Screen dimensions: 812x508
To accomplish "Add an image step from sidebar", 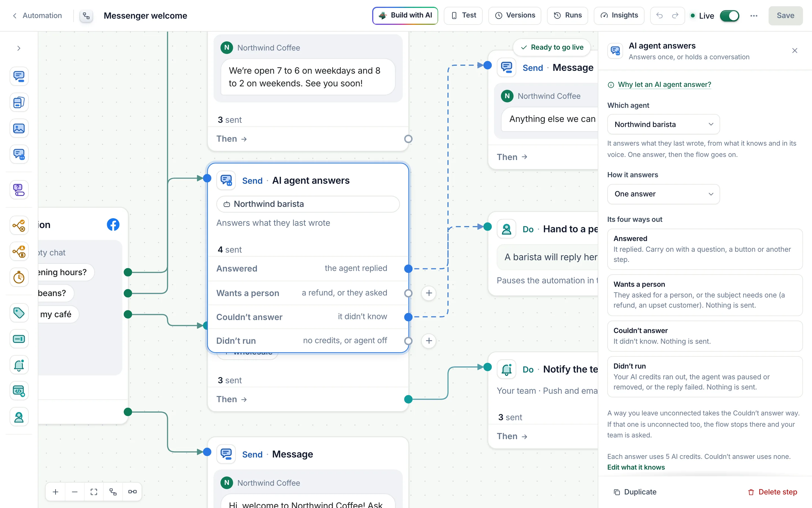I will click(x=19, y=128).
